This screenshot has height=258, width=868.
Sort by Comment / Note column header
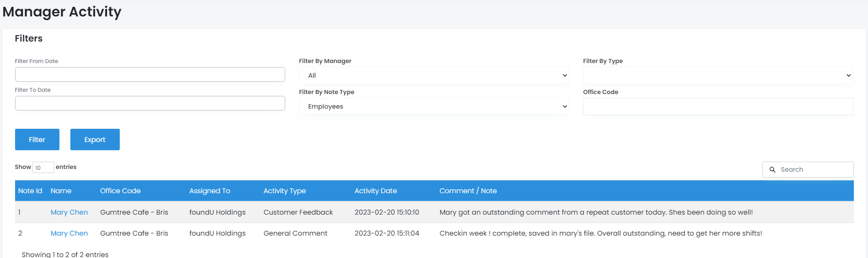click(x=468, y=191)
